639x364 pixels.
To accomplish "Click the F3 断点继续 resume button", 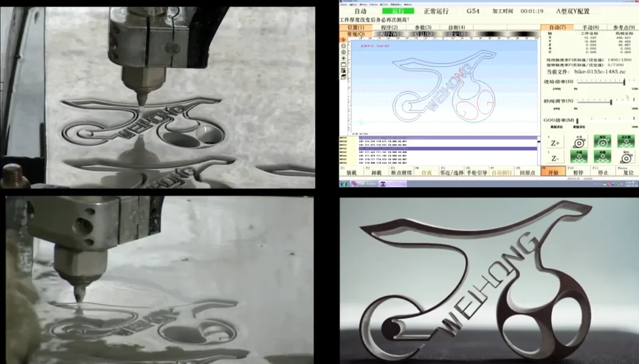I will pyautogui.click(x=401, y=171).
